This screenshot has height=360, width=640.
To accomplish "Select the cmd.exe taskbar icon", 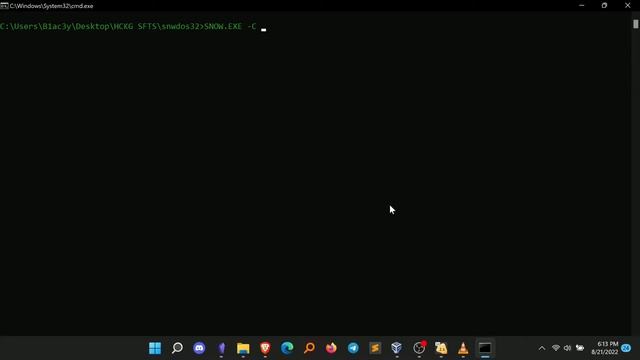I will point(485,348).
